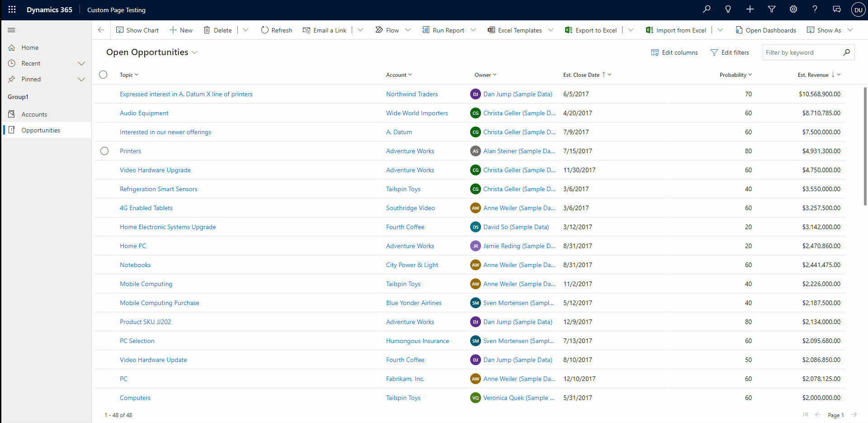Click the search icon in the keyword filter
The height and width of the screenshot is (423, 868).
point(847,52)
